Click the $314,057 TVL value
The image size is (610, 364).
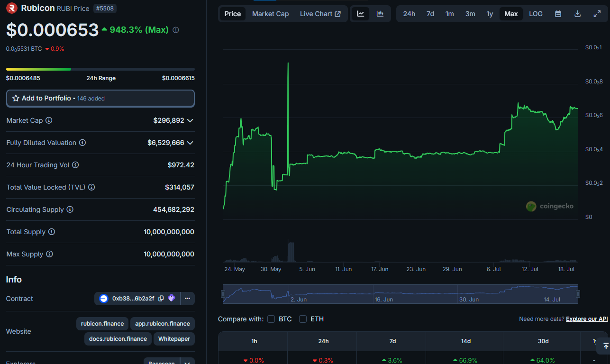[180, 187]
